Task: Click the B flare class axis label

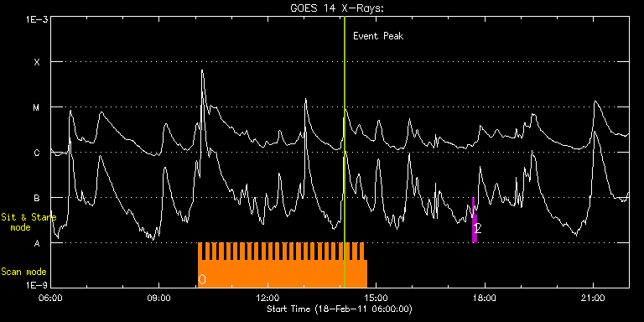Action: click(x=37, y=198)
